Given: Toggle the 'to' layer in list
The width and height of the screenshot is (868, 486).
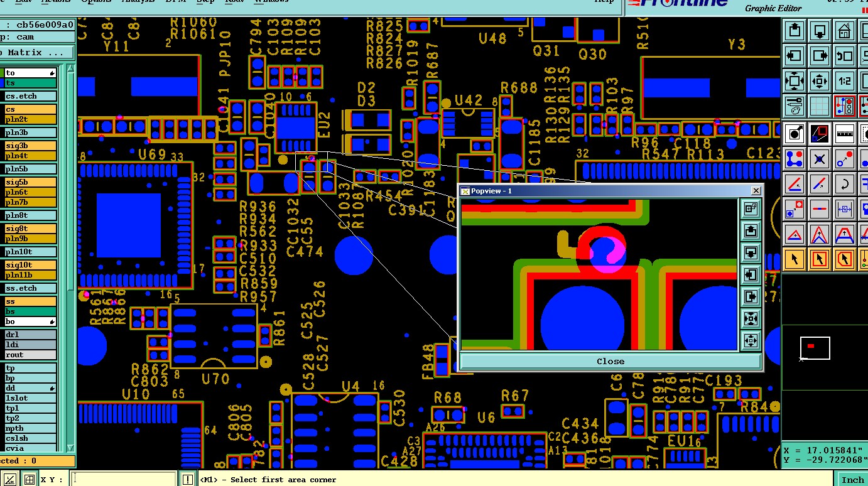Looking at the screenshot, I should (30, 73).
